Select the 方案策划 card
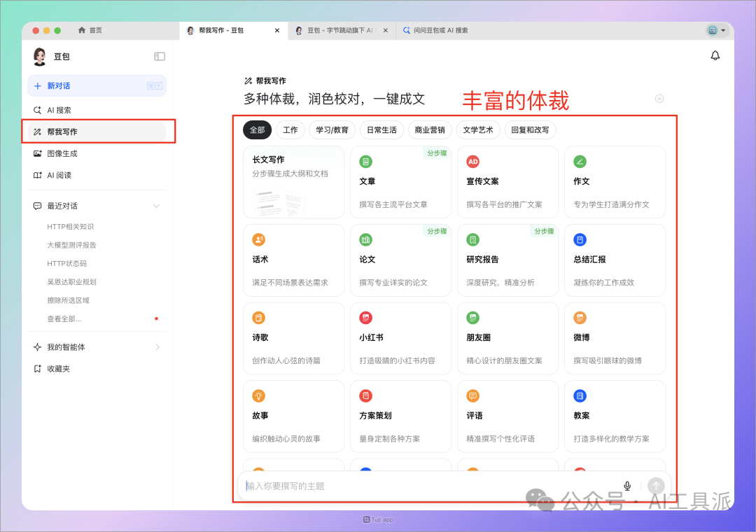The image size is (756, 532). [400, 416]
